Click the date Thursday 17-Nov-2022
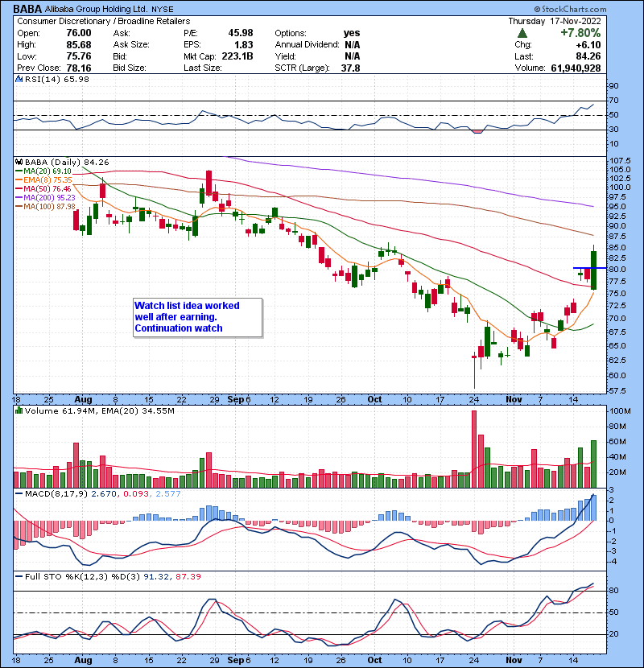The width and height of the screenshot is (644, 668). [x=555, y=21]
